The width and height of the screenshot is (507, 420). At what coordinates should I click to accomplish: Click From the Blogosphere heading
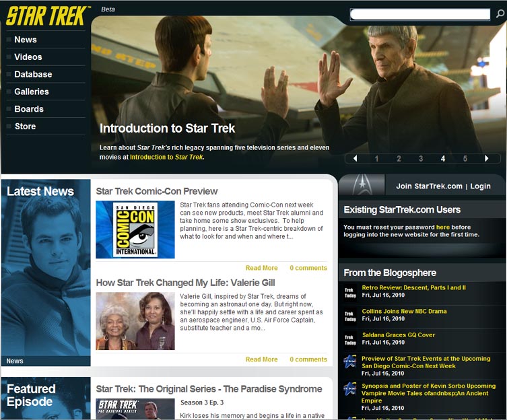pos(390,273)
